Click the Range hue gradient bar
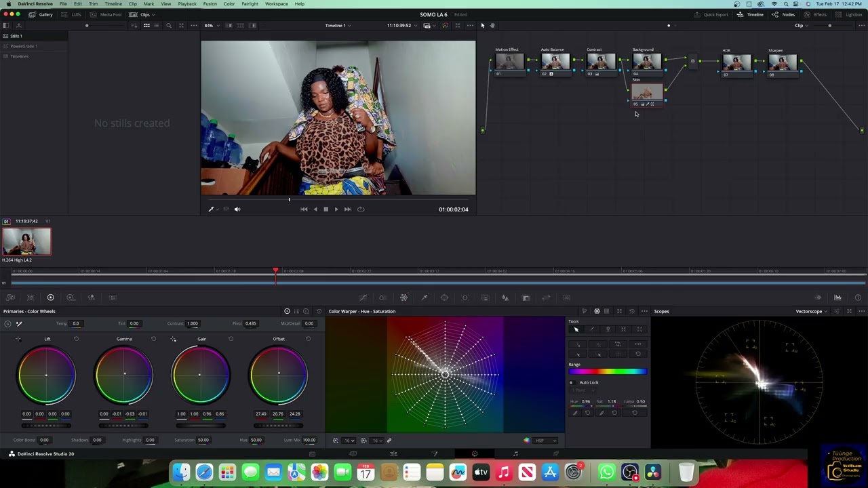This screenshot has height=488, width=868. point(608,371)
